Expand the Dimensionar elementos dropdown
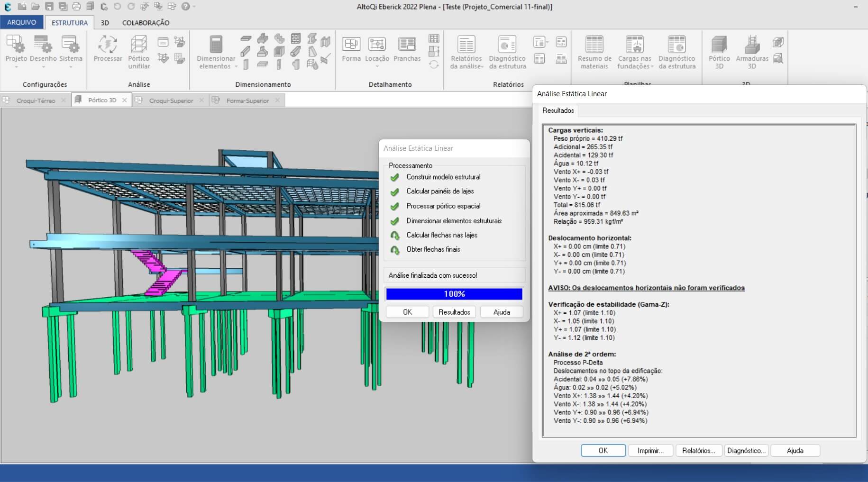This screenshot has height=482, width=868. 236,67
